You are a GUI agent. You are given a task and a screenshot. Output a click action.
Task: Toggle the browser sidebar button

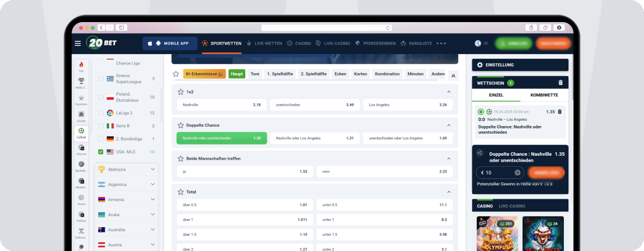(121, 27)
